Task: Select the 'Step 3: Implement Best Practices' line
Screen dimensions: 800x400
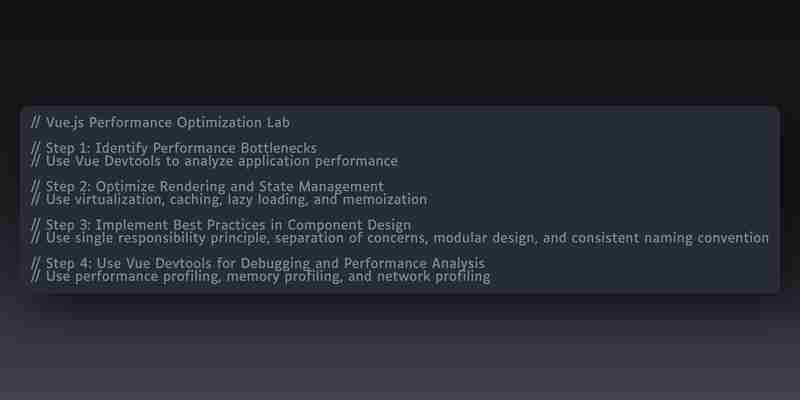Action: (x=221, y=225)
